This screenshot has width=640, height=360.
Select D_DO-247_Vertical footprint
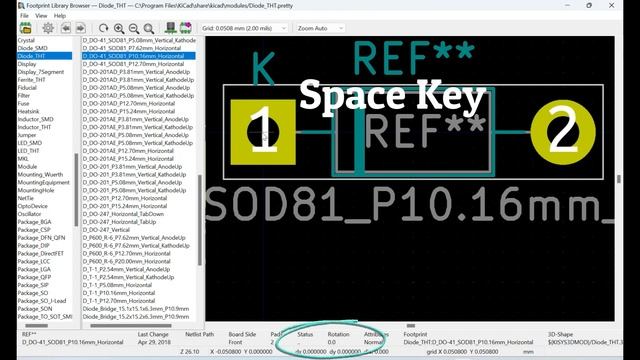[x=106, y=230]
